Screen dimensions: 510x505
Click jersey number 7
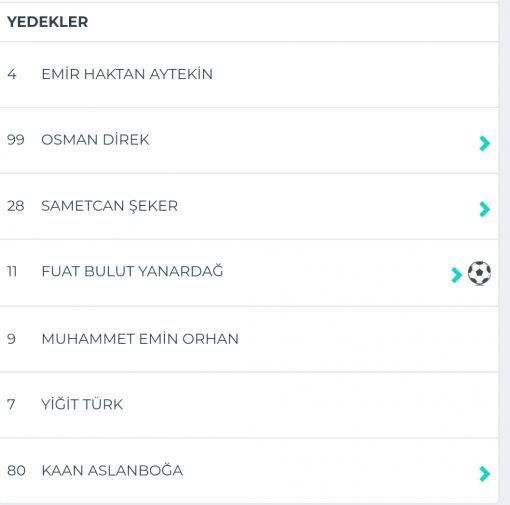click(11, 404)
